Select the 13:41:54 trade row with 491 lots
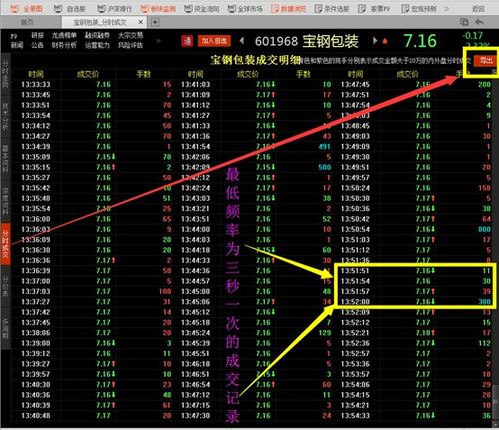The width and height of the screenshot is (499, 430). pos(256,147)
